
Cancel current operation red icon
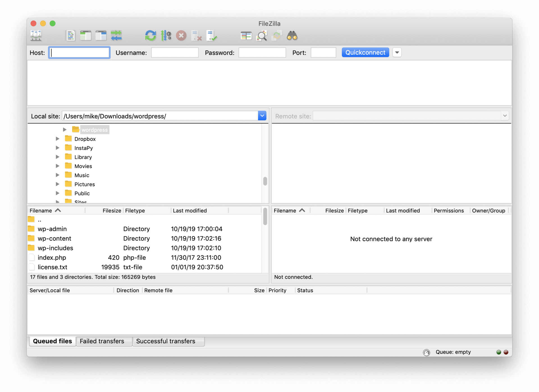pos(181,36)
